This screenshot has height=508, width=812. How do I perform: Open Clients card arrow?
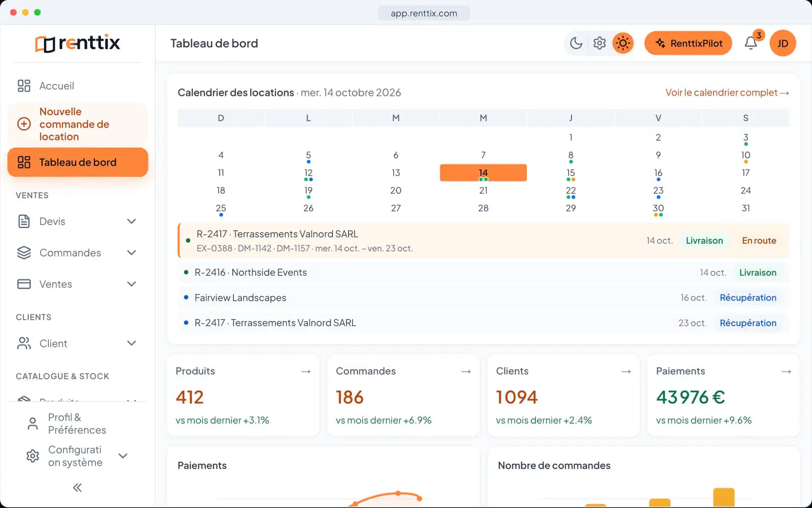(x=626, y=372)
